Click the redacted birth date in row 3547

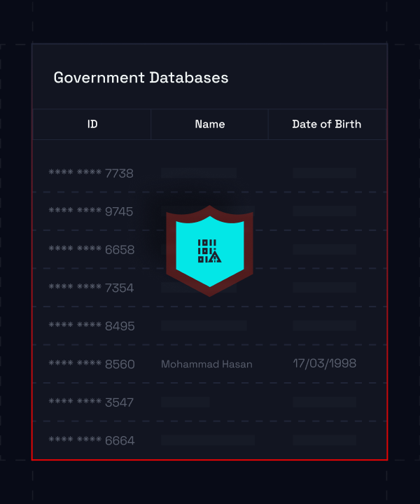pos(325,402)
